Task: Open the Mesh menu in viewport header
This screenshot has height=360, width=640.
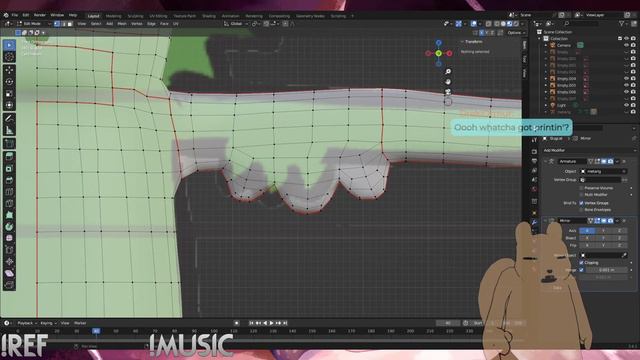Action: tap(122, 24)
